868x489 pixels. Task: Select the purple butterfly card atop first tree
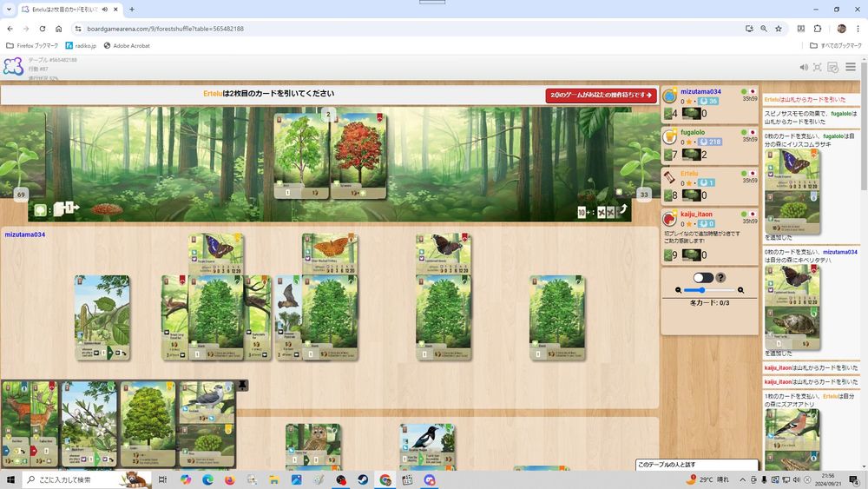pyautogui.click(x=216, y=254)
